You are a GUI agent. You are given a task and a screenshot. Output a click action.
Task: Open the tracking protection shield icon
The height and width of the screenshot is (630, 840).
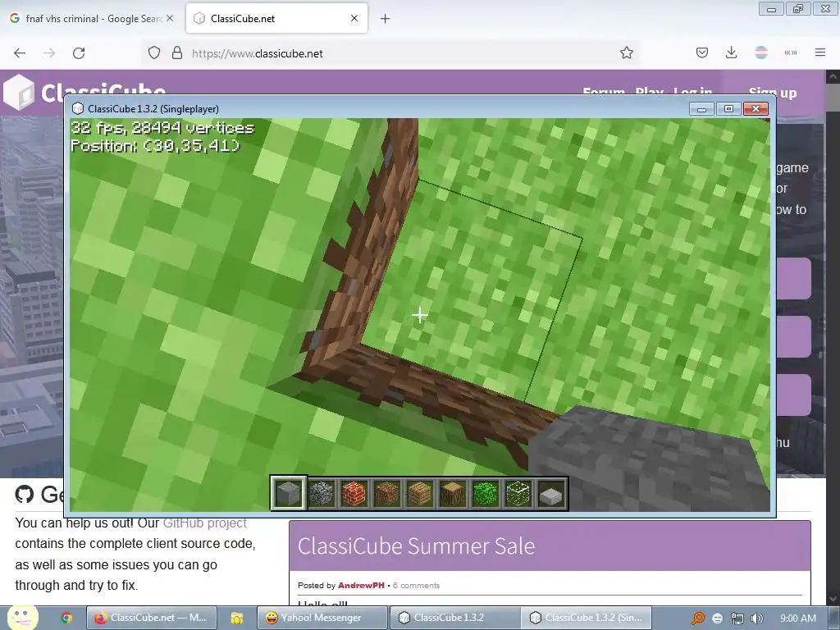[154, 53]
